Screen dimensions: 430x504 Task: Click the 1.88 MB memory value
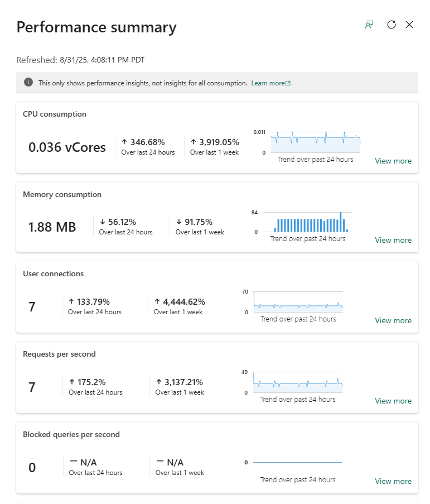click(x=52, y=227)
